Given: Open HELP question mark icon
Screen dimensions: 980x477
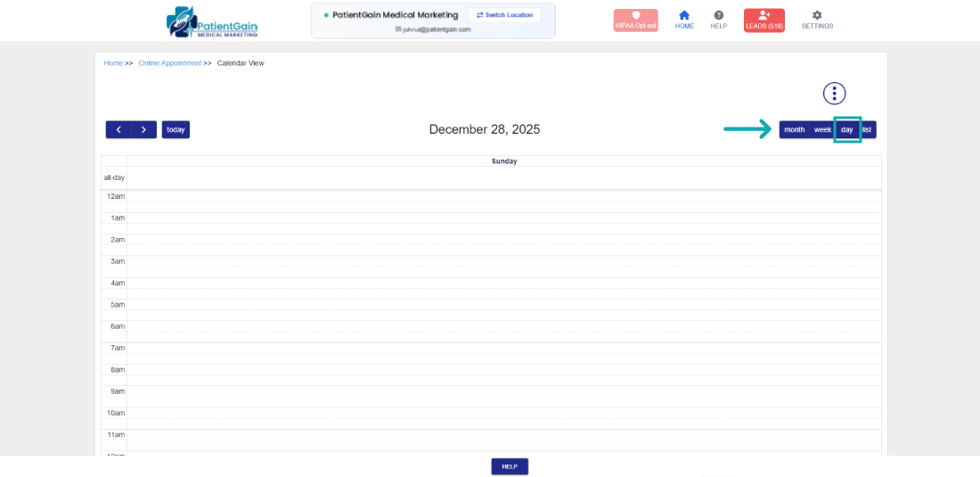Looking at the screenshot, I should (x=719, y=20).
